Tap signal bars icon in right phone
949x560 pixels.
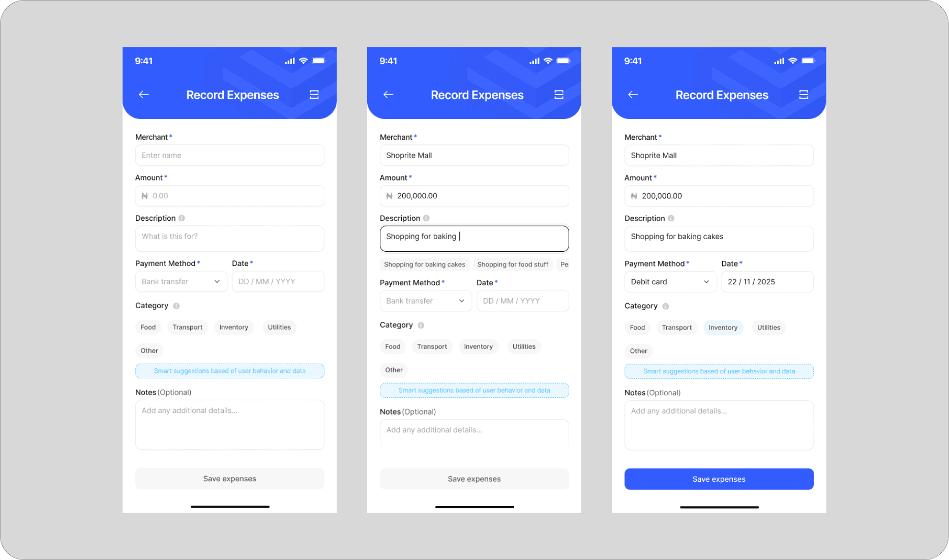point(779,61)
